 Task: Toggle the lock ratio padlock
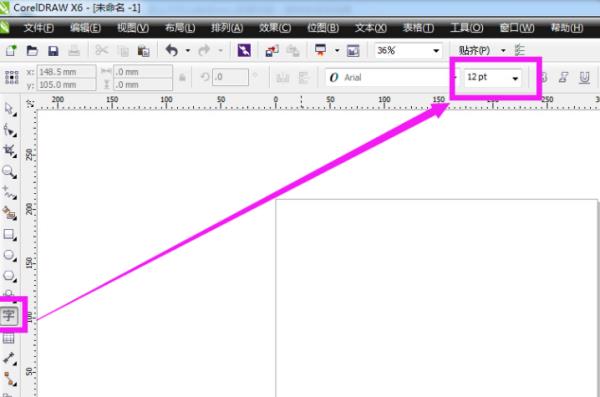(182, 78)
